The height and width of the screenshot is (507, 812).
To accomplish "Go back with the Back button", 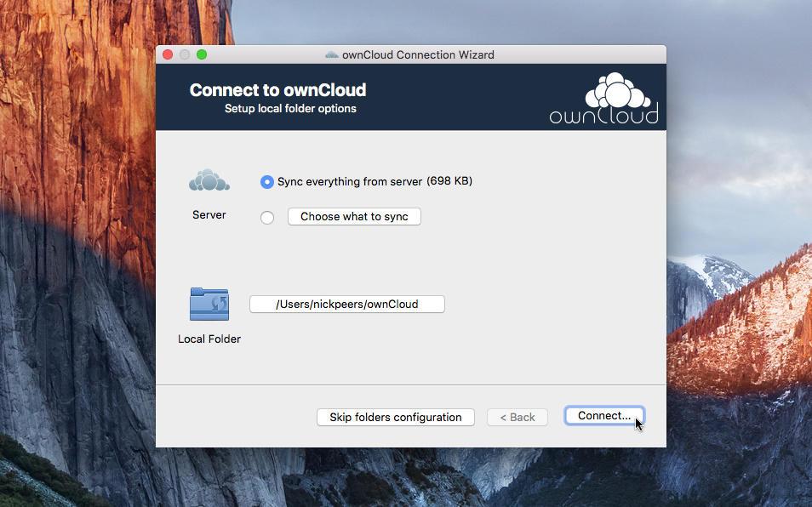I will click(x=518, y=418).
